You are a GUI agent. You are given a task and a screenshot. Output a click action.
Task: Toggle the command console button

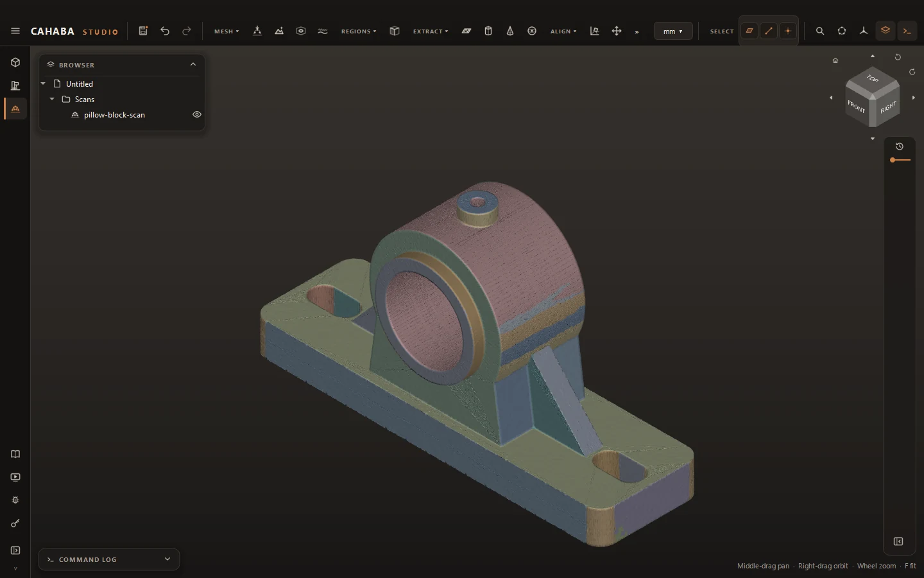tap(907, 31)
